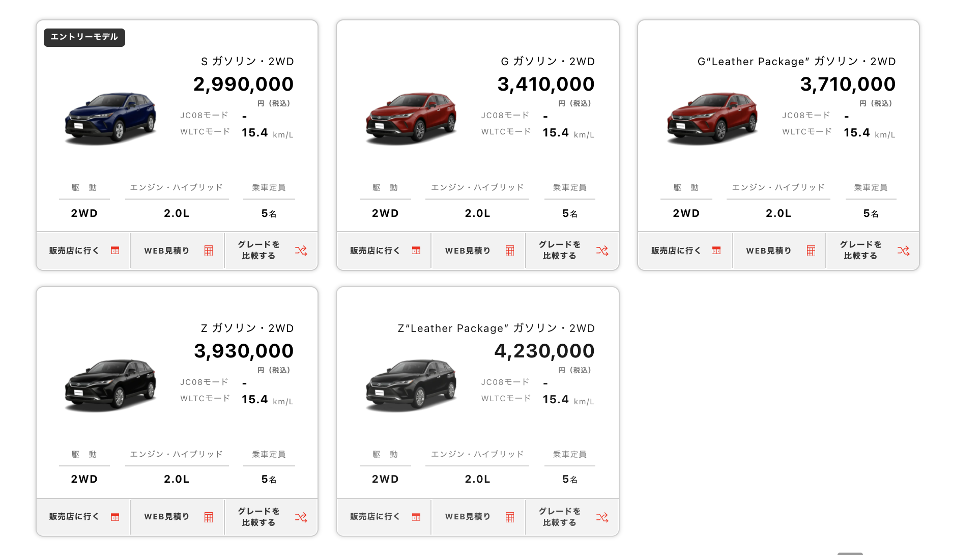Select the dealer store icon on S ガソリン card

[x=116, y=251]
